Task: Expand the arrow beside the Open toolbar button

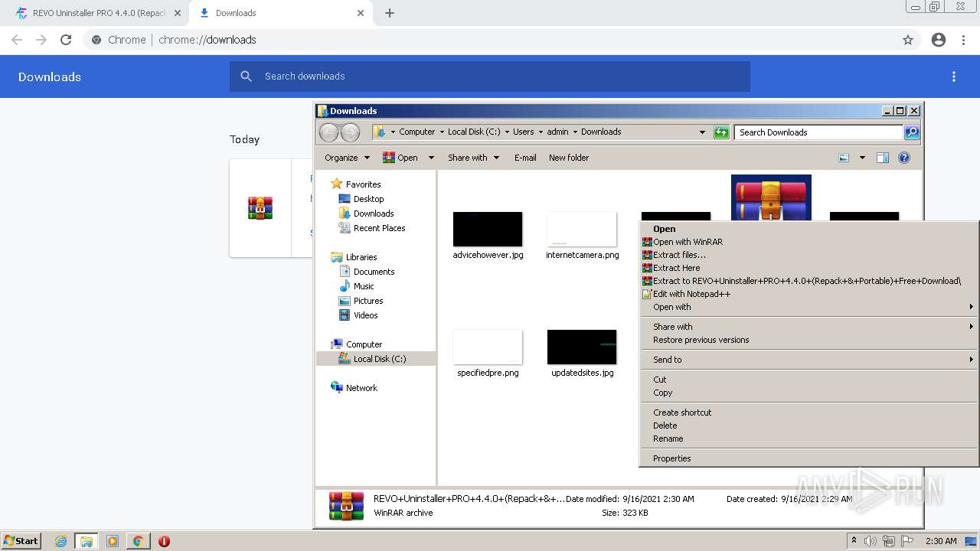Action: pyautogui.click(x=431, y=158)
